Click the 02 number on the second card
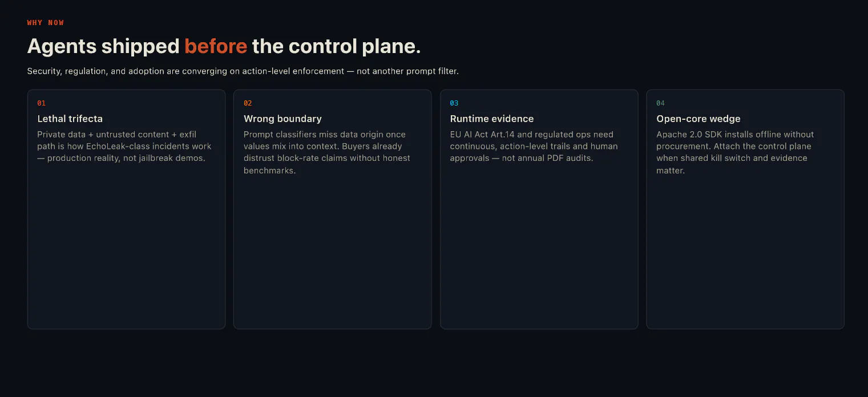The height and width of the screenshot is (397, 868). pos(248,103)
